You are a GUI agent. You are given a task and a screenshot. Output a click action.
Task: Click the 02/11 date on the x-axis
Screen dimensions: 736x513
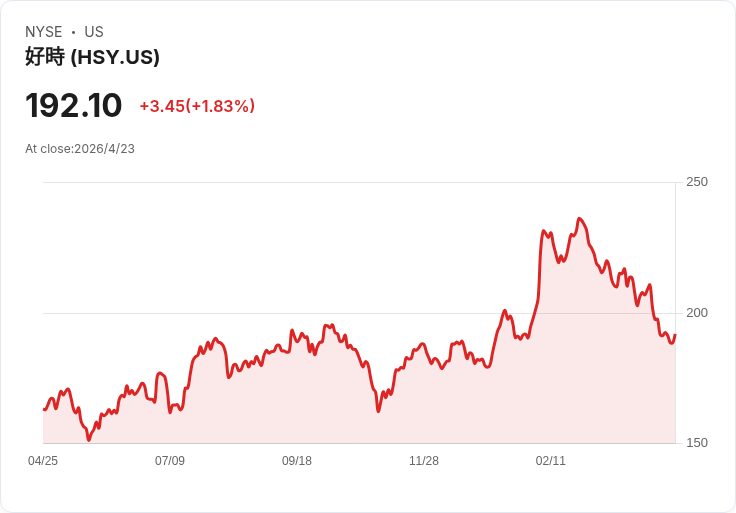click(551, 461)
